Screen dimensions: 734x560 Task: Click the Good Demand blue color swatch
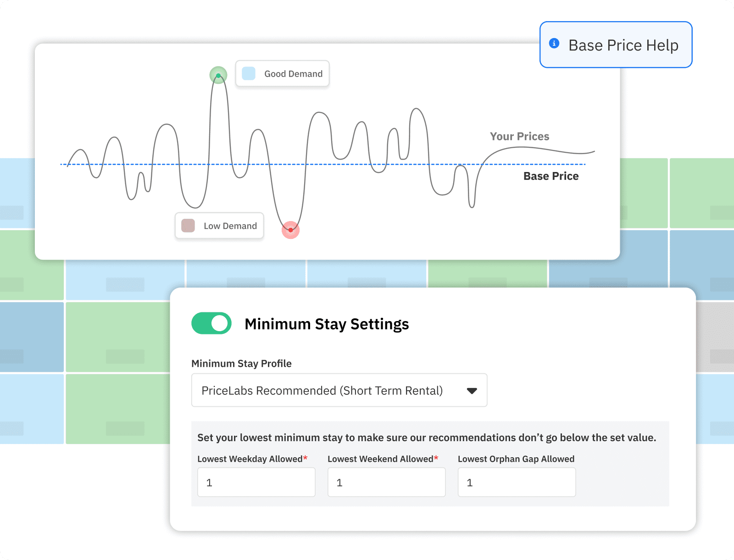point(249,73)
